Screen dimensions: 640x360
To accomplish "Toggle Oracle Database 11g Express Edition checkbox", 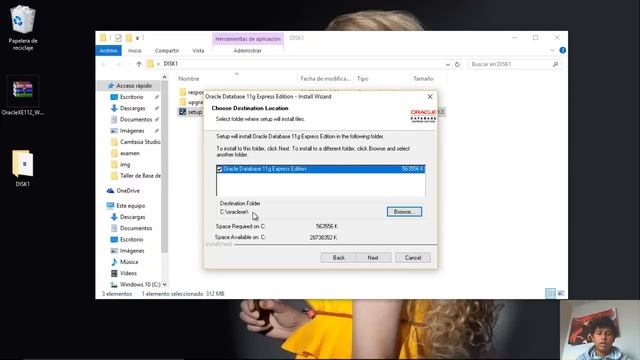I will 220,169.
